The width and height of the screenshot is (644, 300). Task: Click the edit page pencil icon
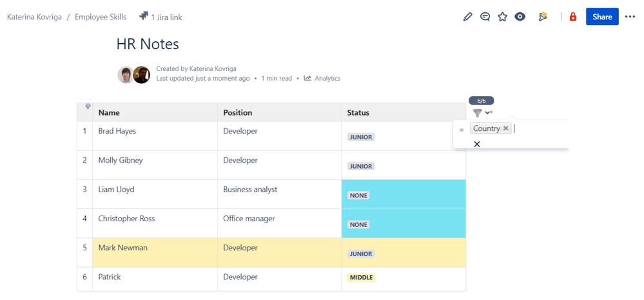pyautogui.click(x=468, y=17)
